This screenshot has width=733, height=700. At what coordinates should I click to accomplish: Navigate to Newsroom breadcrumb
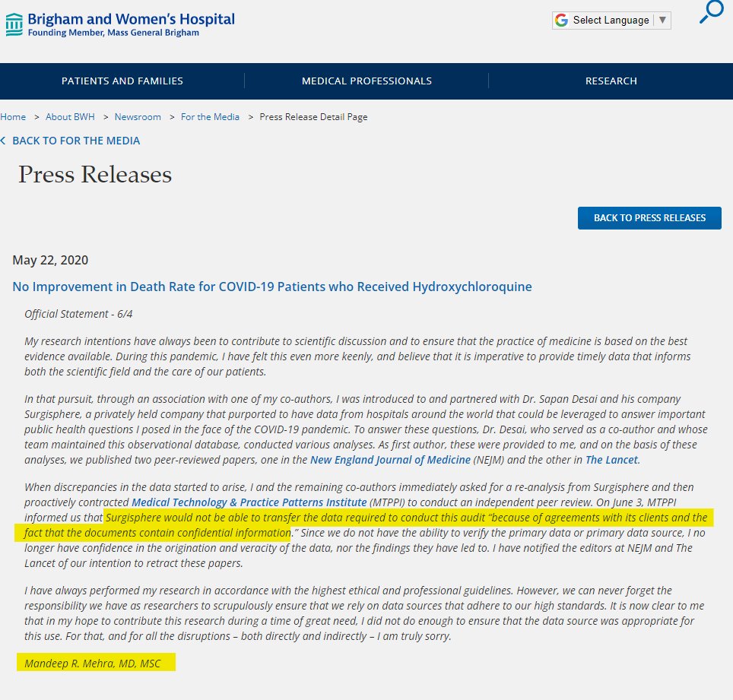138,117
